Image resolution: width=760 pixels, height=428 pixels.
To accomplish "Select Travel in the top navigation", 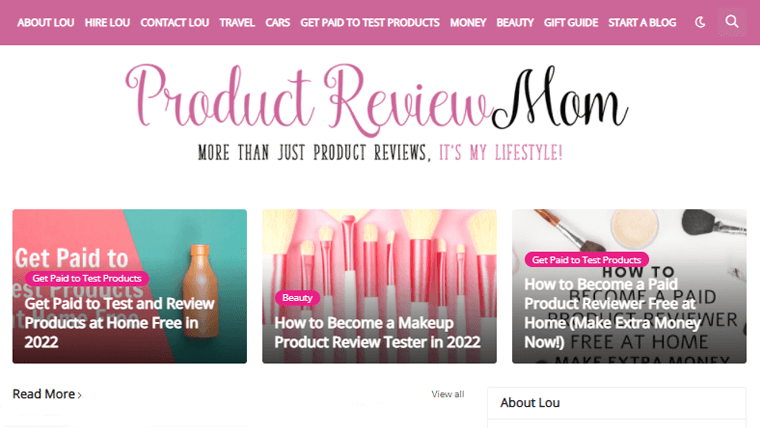I will (x=237, y=21).
